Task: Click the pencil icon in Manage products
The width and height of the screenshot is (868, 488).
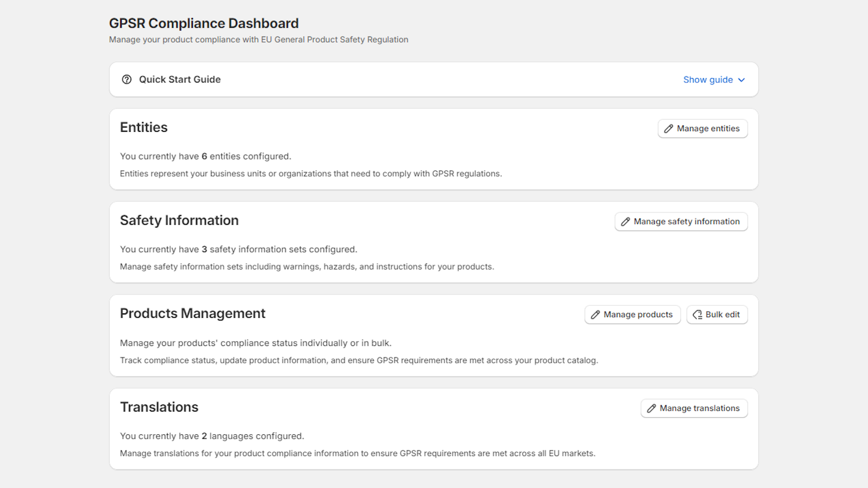Action: pyautogui.click(x=595, y=314)
